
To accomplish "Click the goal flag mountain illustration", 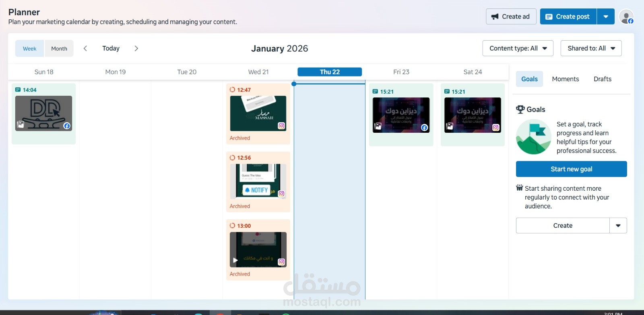I will 534,137.
